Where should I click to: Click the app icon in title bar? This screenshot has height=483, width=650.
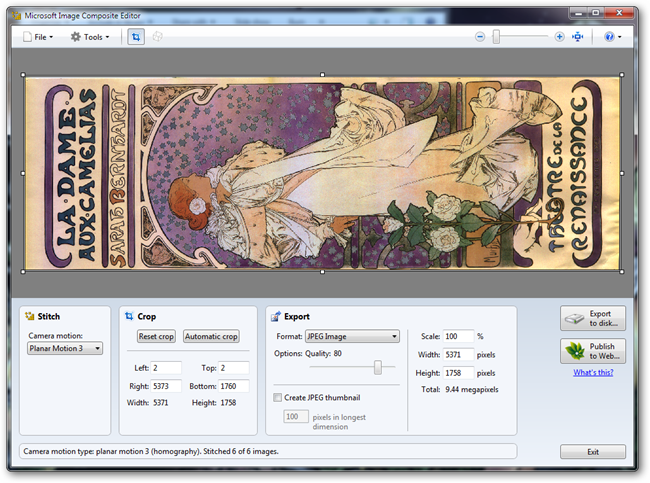pos(16,16)
